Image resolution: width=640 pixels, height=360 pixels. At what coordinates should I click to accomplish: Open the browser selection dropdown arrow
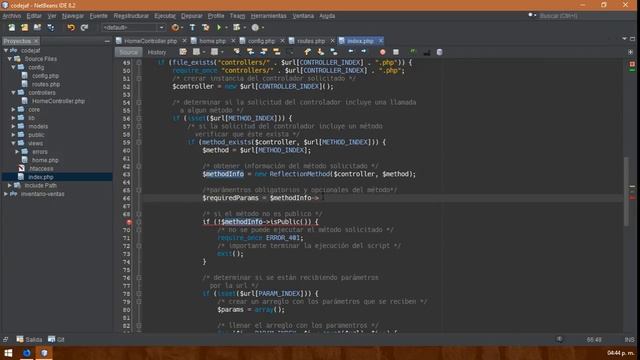tap(182, 27)
